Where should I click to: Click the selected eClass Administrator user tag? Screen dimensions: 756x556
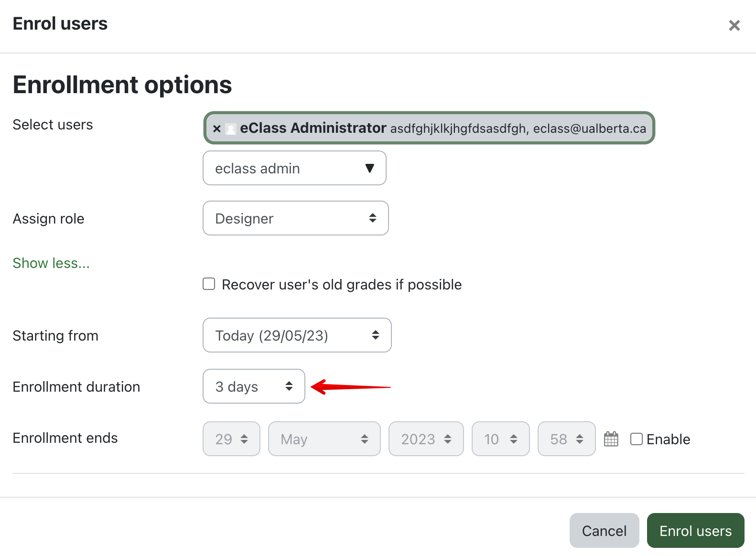430,128
